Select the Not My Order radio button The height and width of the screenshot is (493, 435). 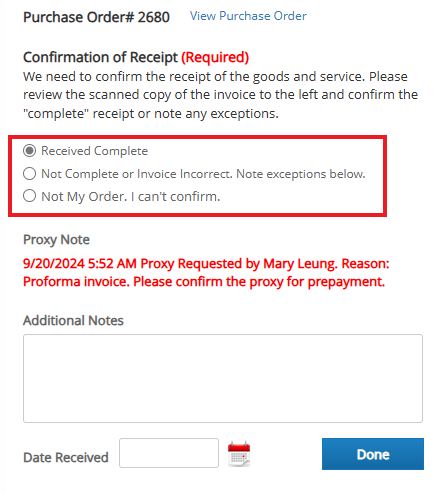29,196
